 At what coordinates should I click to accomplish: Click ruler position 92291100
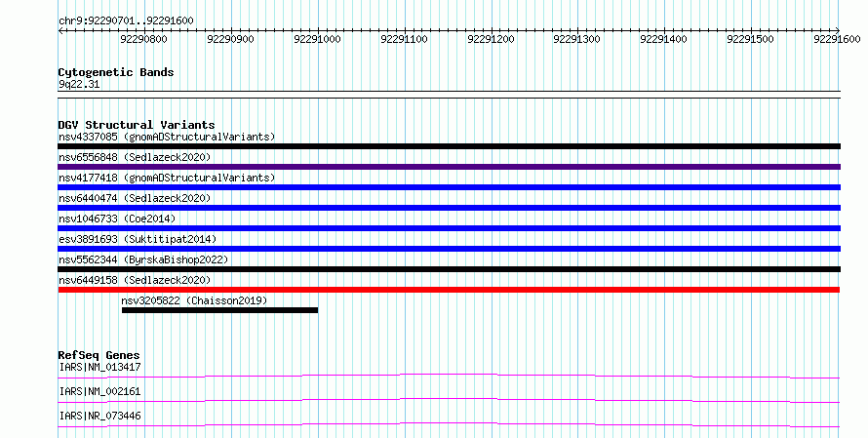pyautogui.click(x=404, y=39)
